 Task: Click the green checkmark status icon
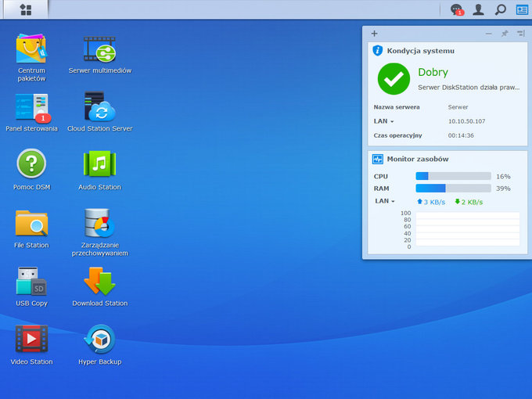point(394,79)
